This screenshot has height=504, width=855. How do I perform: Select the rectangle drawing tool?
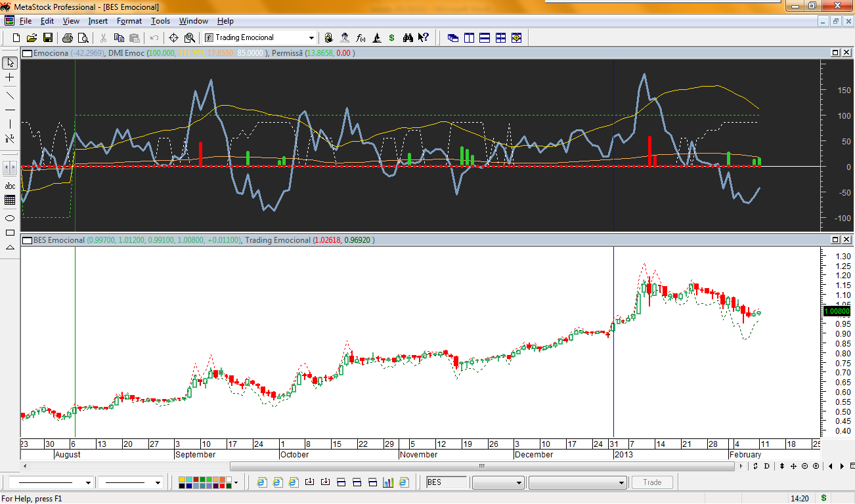10,232
